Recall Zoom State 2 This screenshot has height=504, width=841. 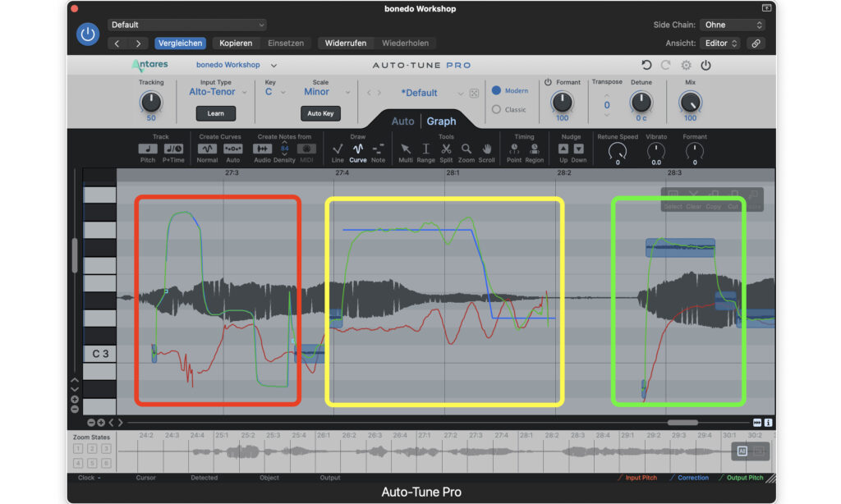point(92,449)
